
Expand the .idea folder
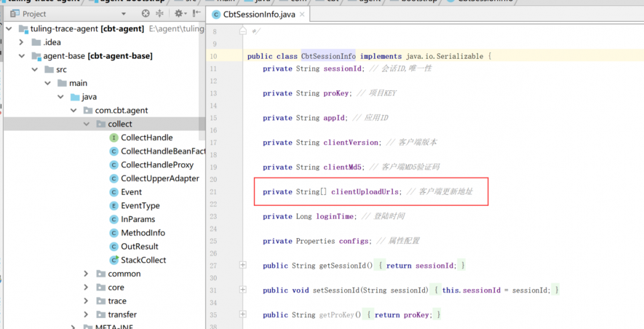[x=22, y=43]
